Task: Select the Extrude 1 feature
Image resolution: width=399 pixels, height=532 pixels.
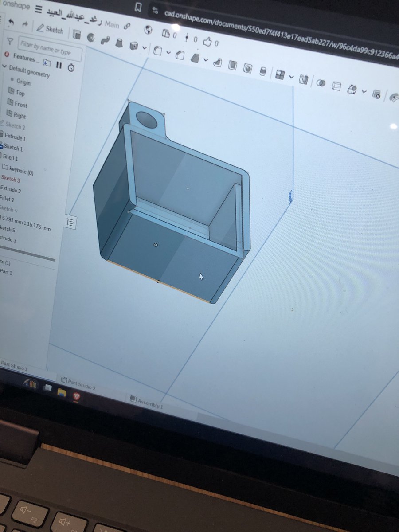Action: coord(15,137)
